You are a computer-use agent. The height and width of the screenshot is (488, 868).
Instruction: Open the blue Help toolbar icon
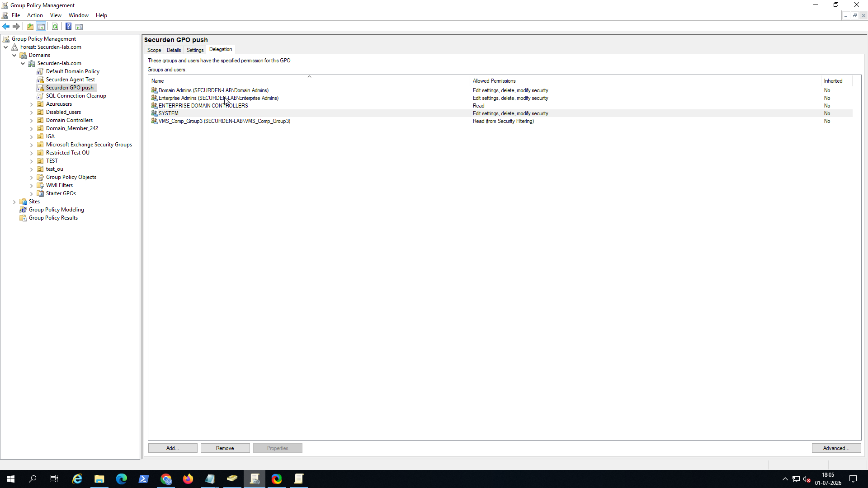[x=68, y=27]
